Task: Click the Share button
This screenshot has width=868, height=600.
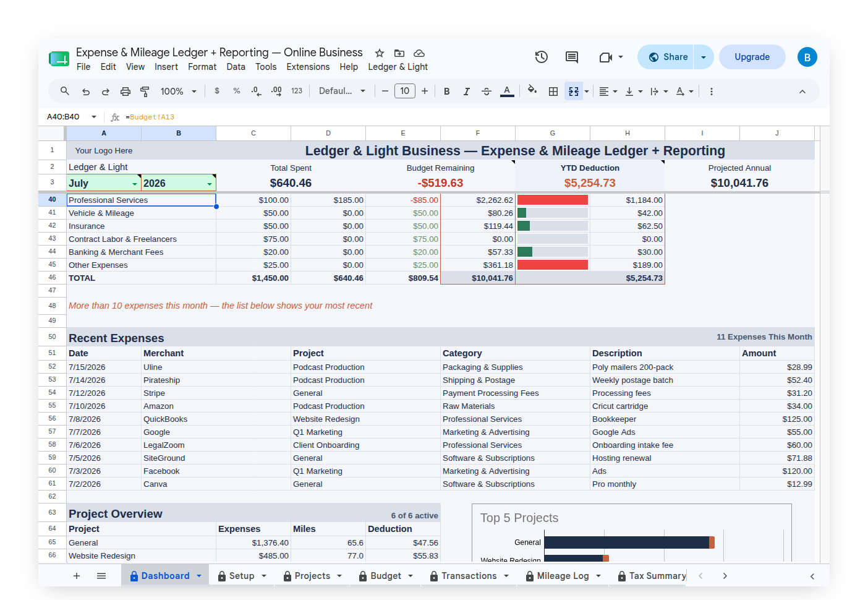Action: [x=666, y=57]
